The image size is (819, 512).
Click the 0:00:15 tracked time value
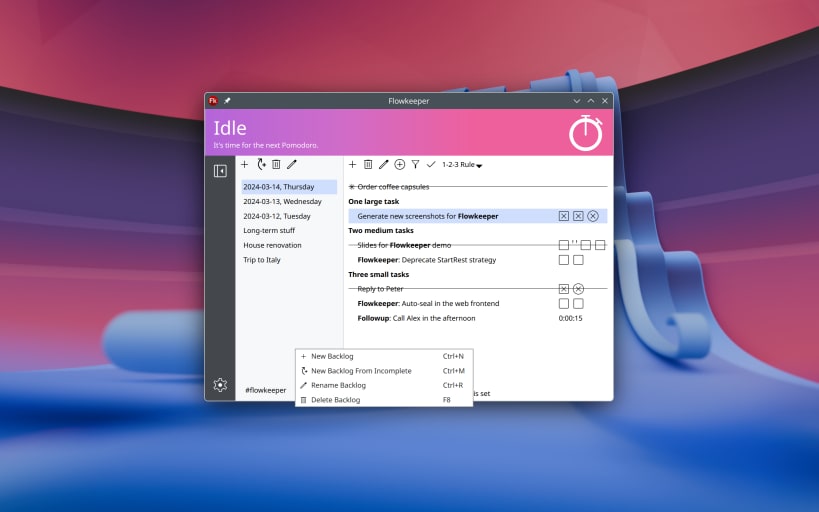570,318
